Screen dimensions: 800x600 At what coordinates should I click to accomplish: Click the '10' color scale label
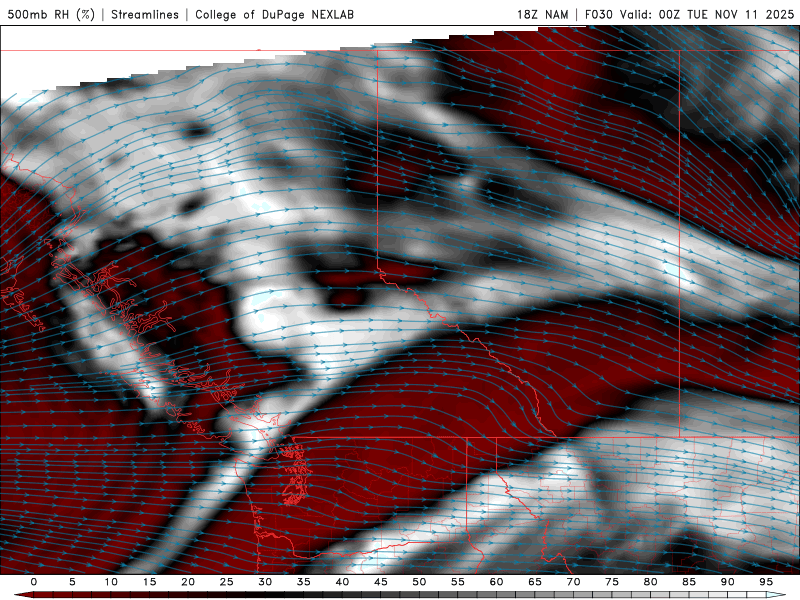pos(111,582)
